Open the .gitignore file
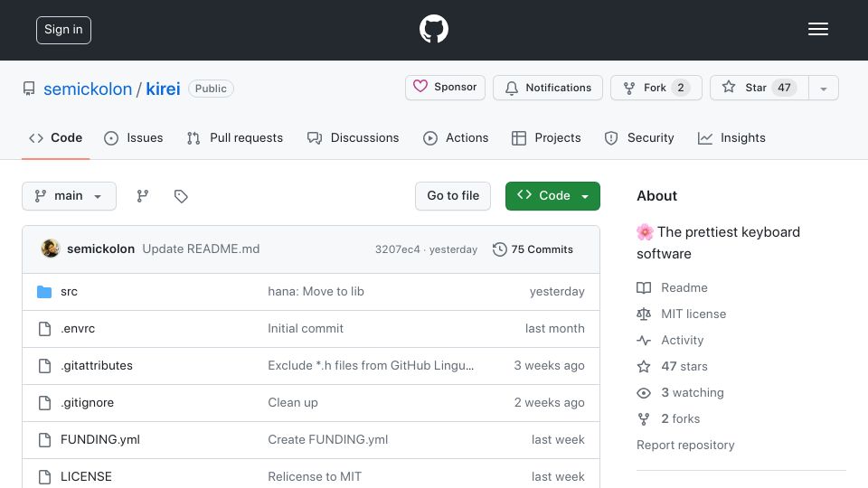Screen dimensions: 868x488 [88, 403]
